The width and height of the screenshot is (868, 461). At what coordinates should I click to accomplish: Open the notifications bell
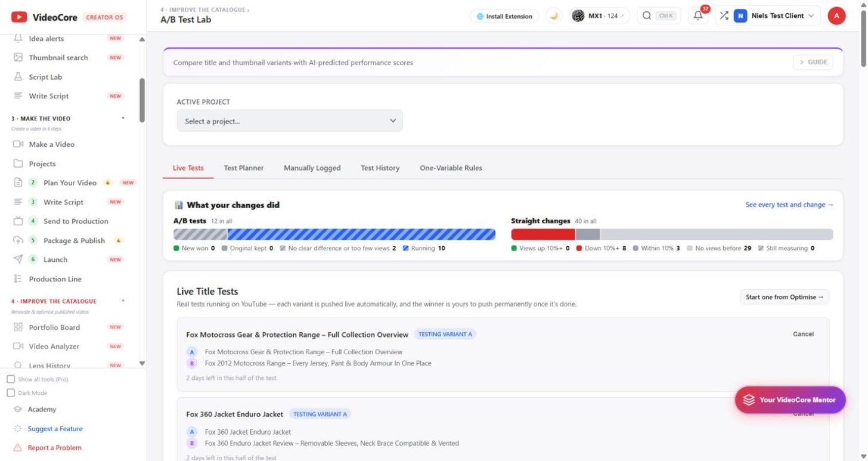pos(698,16)
